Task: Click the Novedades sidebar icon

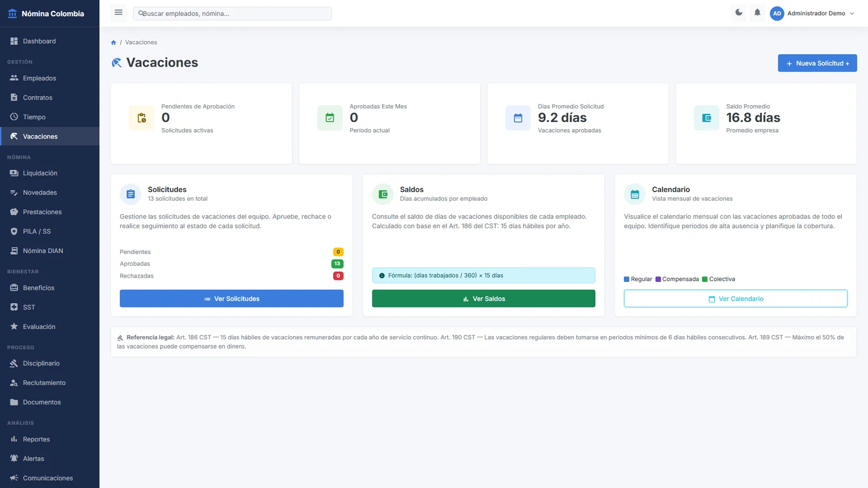Action: 14,192
